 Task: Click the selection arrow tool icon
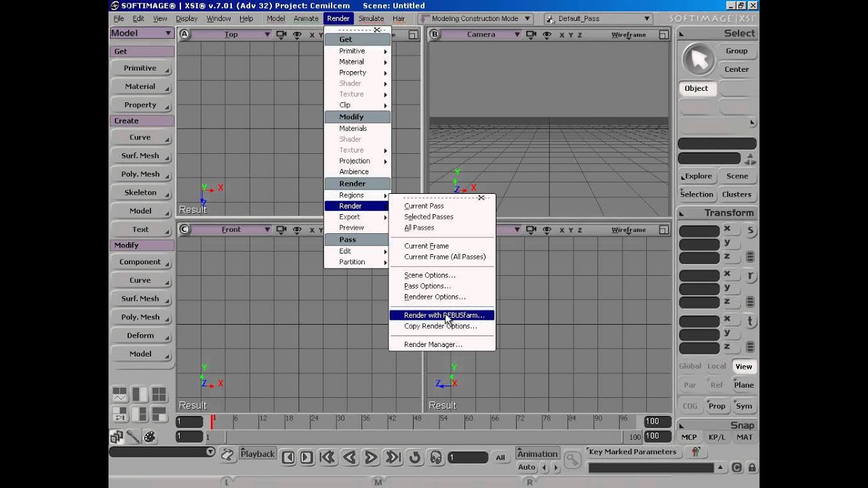point(698,60)
